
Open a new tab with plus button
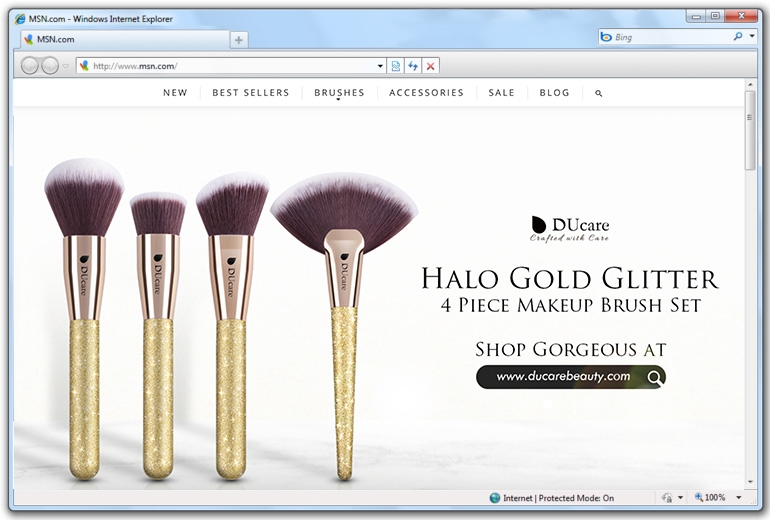(239, 40)
